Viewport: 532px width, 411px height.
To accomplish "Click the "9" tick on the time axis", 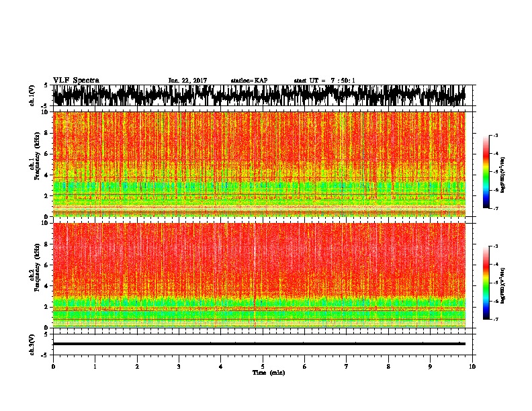I will pos(430,367).
